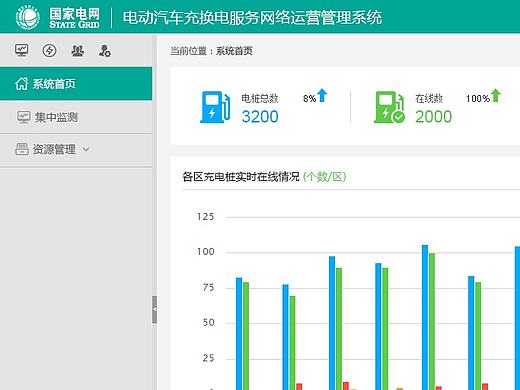Click the 100 y-axis label

[205, 252]
